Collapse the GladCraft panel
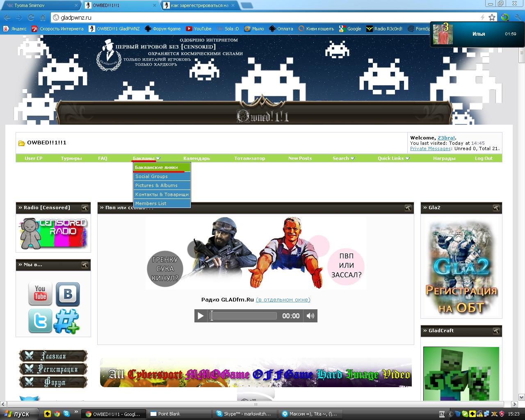The image size is (525, 420). pos(496,331)
